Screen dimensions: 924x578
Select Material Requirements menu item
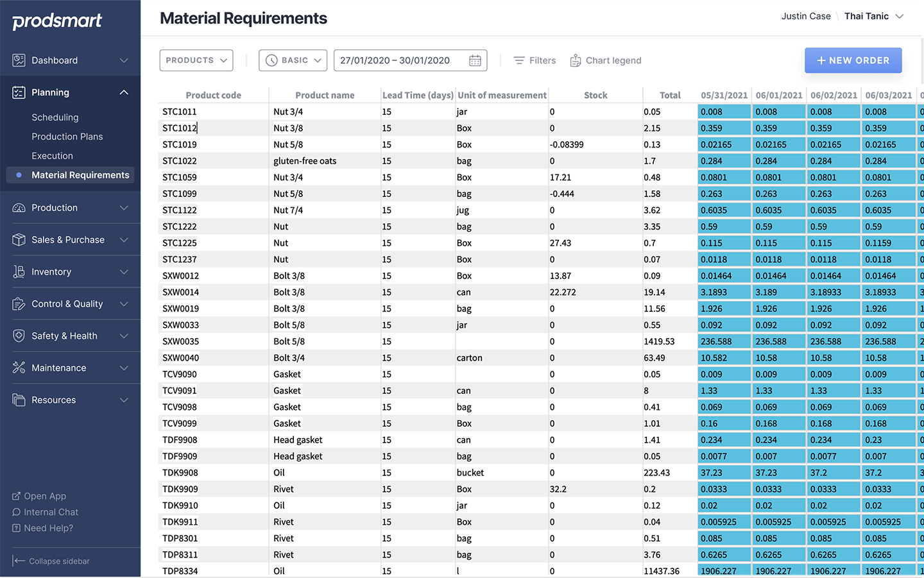click(x=71, y=175)
